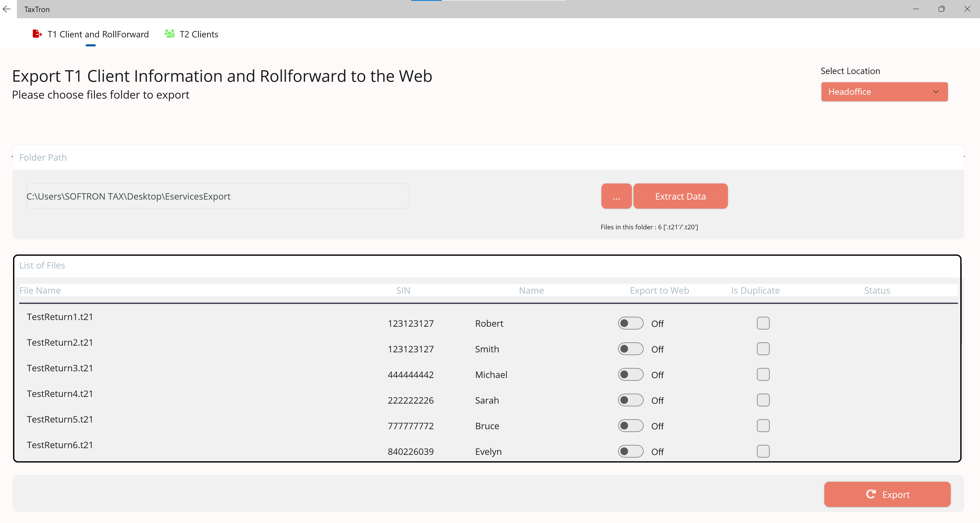The image size is (980, 523).
Task: Select file TestReturn6.t21
Action: (60, 445)
